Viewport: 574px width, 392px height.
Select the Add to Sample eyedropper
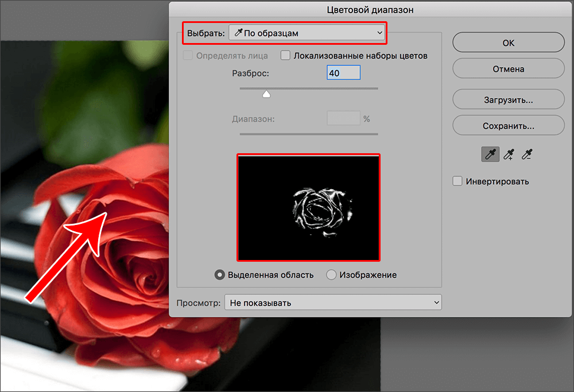(509, 154)
